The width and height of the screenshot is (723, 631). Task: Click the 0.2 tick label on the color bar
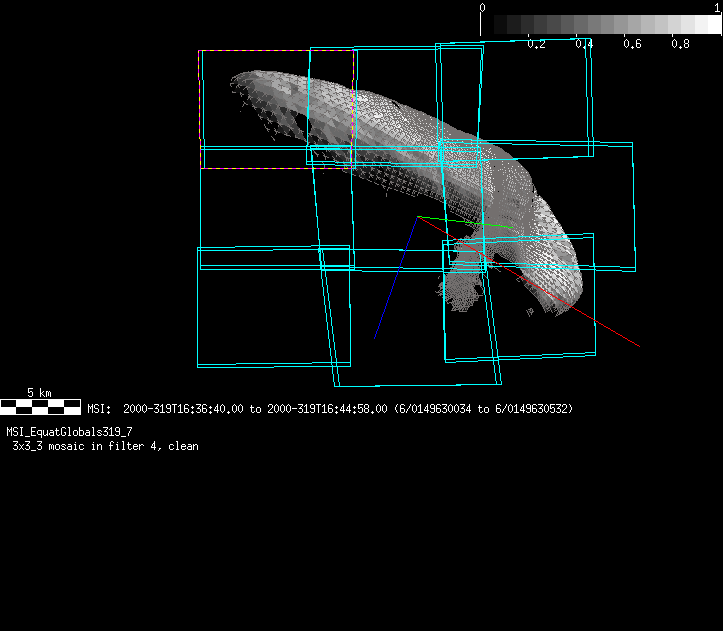pos(536,44)
